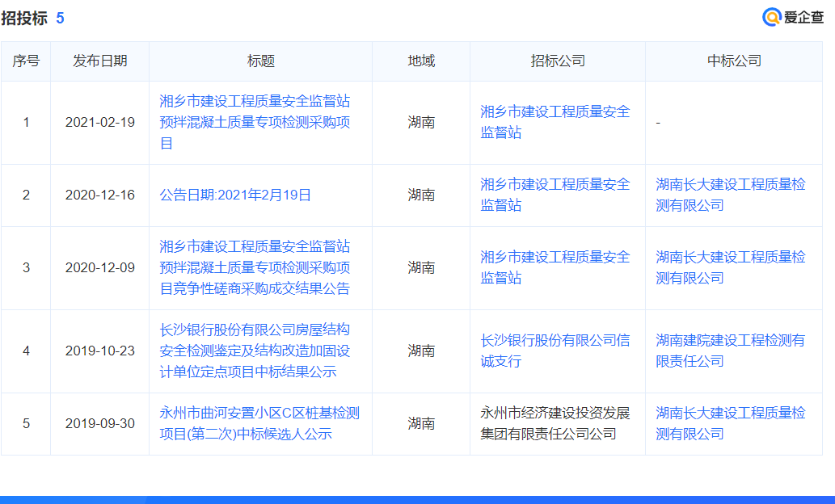Screen dimensions: 835x504
Task: Click the 爱企查 logo icon
Action: [772, 17]
